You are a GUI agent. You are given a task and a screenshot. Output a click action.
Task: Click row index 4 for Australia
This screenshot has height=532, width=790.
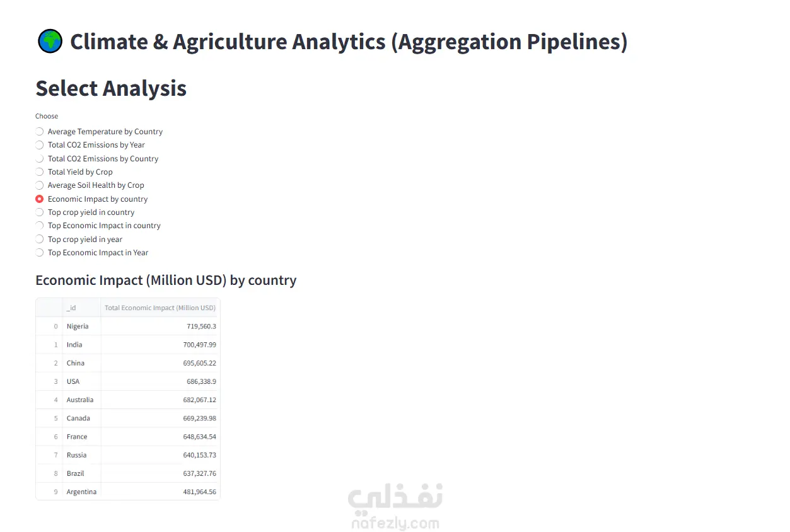coord(55,400)
